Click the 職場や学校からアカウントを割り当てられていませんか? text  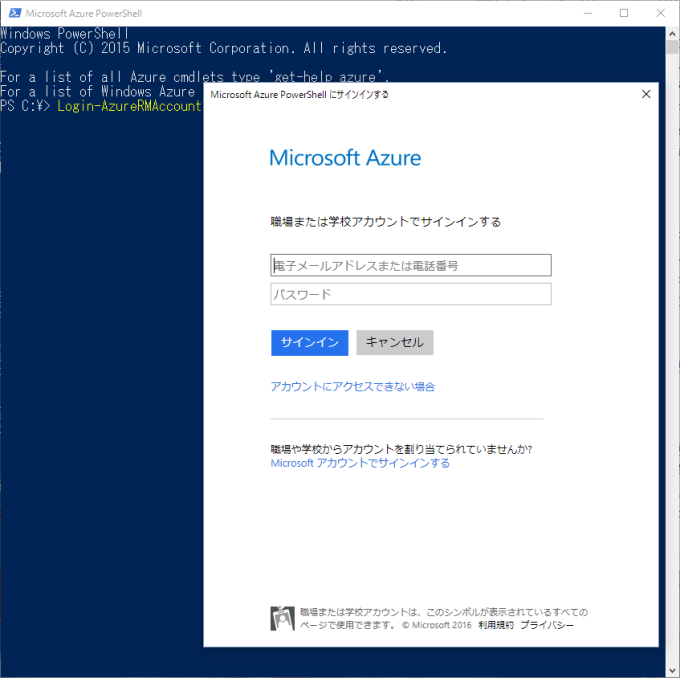401,449
